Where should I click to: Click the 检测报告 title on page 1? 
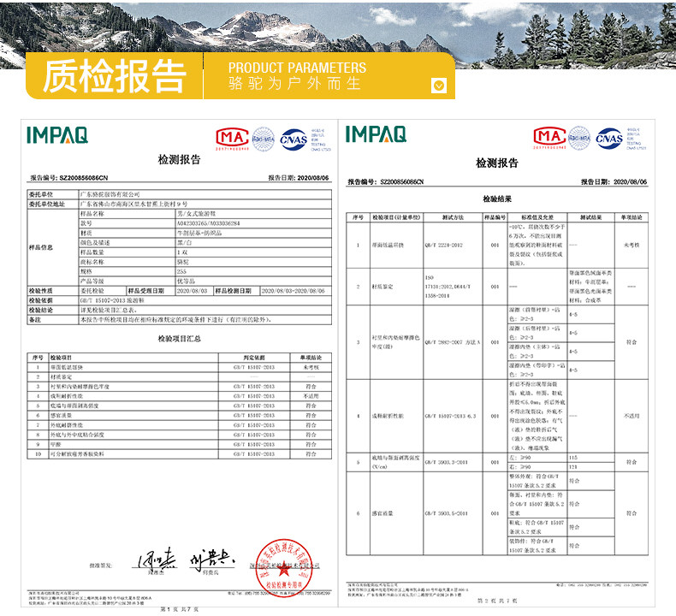pos(180,159)
